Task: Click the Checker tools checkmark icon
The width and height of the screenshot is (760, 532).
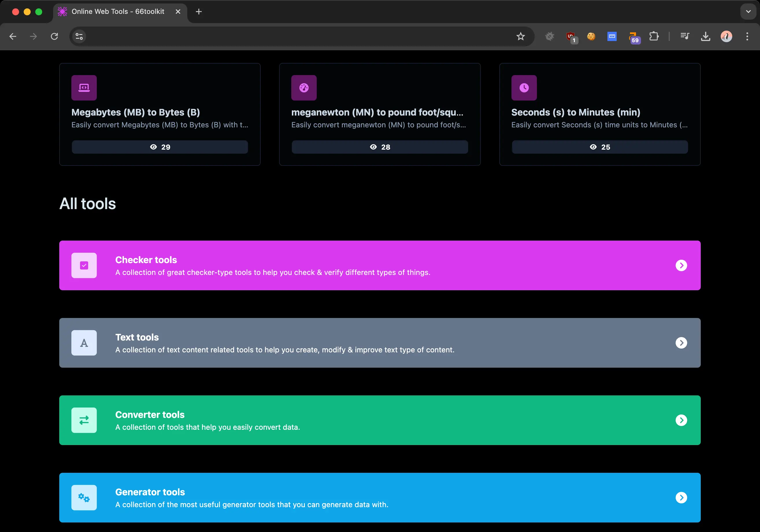Action: tap(84, 265)
